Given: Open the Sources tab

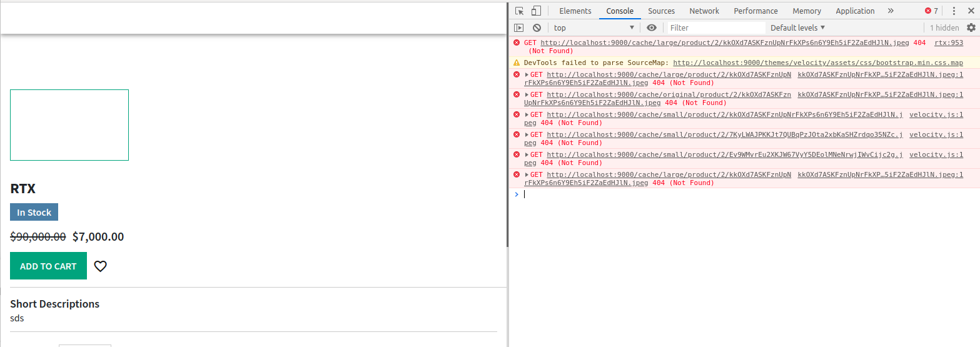Looking at the screenshot, I should click(x=661, y=11).
